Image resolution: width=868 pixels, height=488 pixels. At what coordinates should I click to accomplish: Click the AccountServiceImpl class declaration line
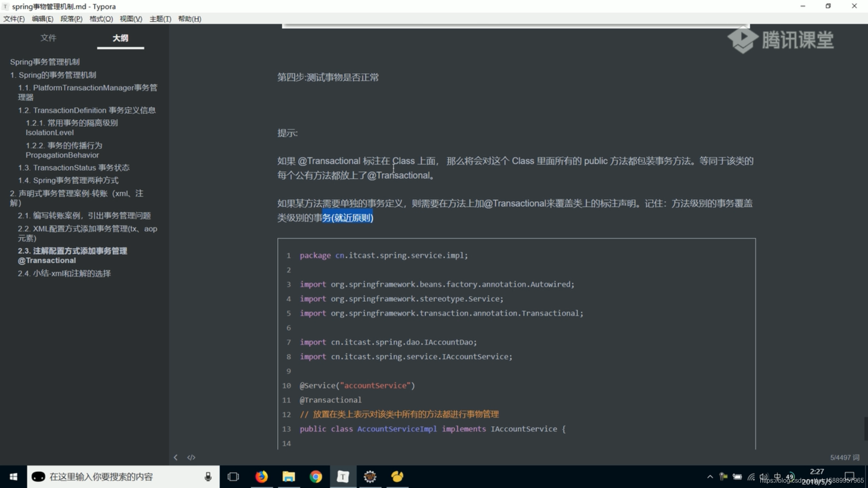[432, 429]
